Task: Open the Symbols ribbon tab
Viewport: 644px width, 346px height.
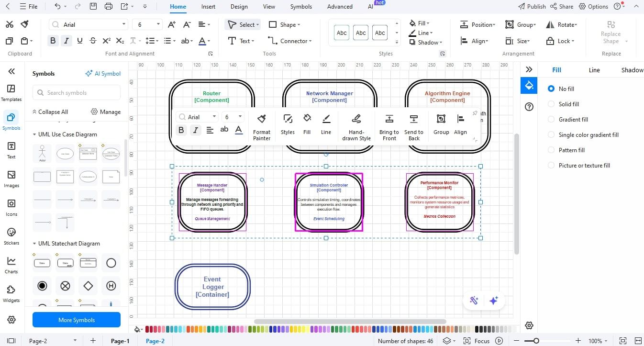Action: (301, 7)
